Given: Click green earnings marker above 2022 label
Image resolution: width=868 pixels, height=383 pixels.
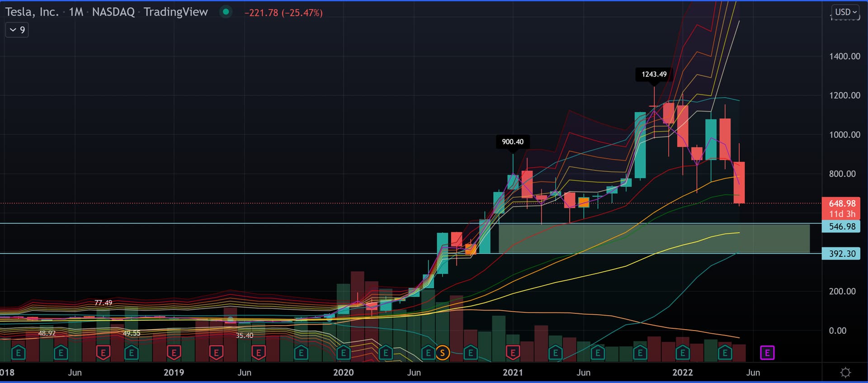Looking at the screenshot, I should (x=682, y=352).
